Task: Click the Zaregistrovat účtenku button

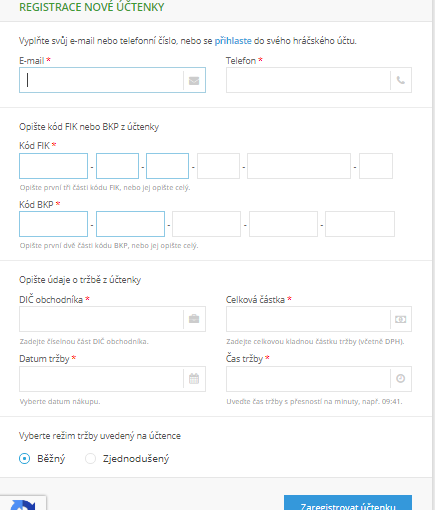Action: [348, 503]
